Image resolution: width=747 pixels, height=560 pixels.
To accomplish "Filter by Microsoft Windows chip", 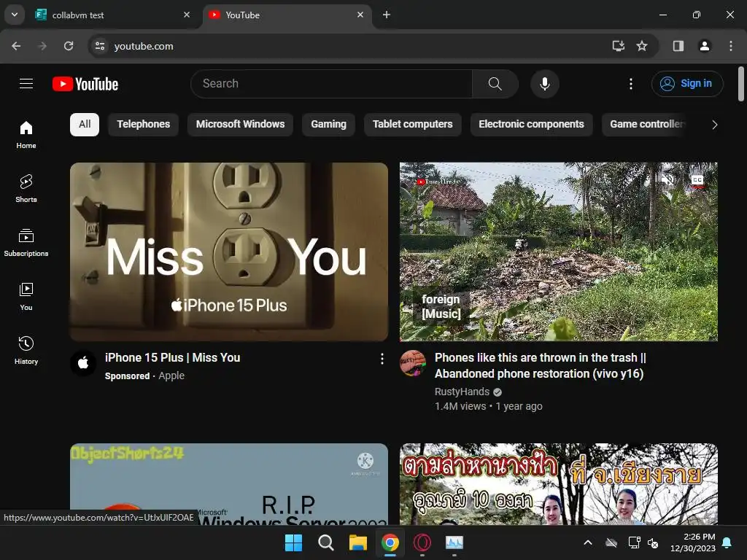I will 240,125.
